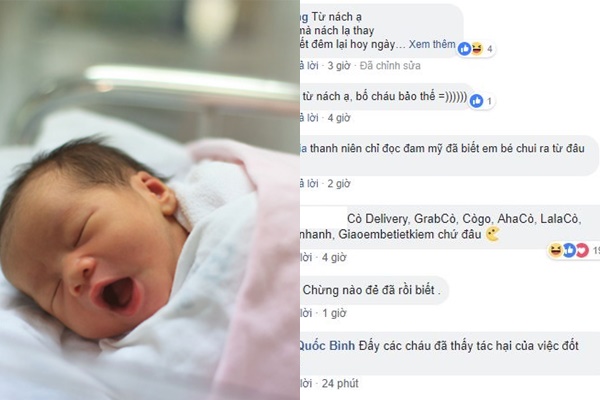Viewport: 600px width, 400px height.
Task: Click the '1 giờ' comment timestamp
Action: click(x=334, y=313)
